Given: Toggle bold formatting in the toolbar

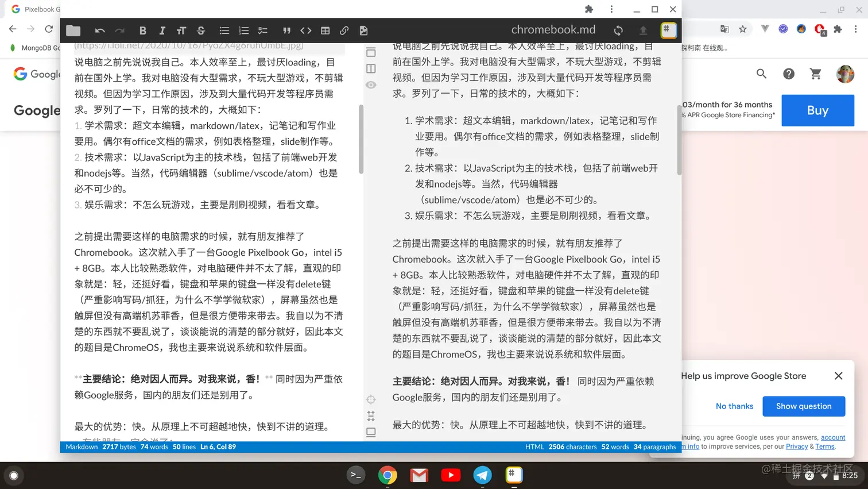Looking at the screenshot, I should (143, 30).
